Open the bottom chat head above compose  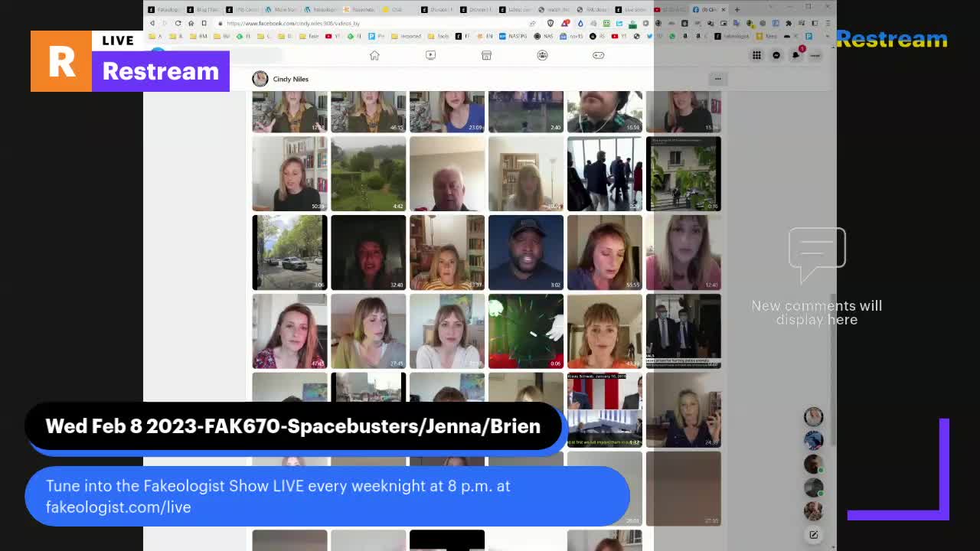(814, 510)
